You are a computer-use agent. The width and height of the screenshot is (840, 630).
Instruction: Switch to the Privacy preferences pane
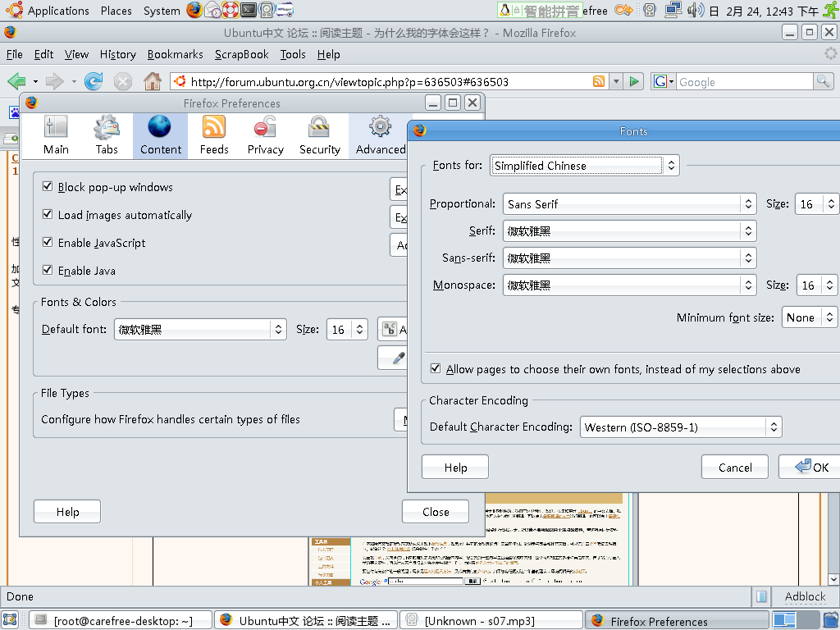pyautogui.click(x=265, y=135)
